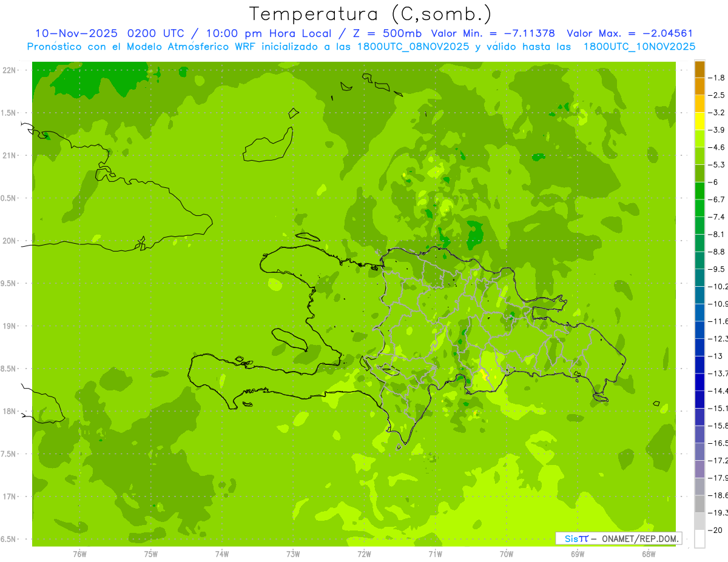Click the 'Temperatura (C,somb.)' chart title
This screenshot has height=562, width=728.
(371, 14)
